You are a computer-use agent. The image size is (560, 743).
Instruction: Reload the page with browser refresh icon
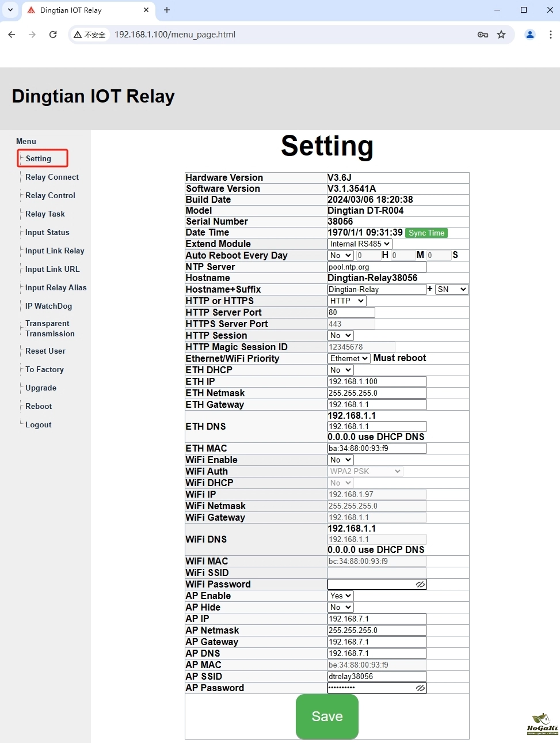(53, 35)
